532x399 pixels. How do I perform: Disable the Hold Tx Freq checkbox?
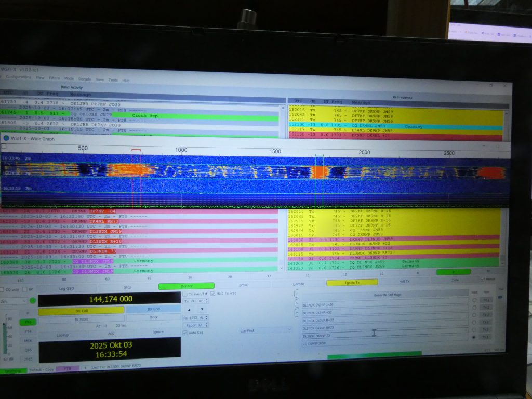click(x=213, y=294)
